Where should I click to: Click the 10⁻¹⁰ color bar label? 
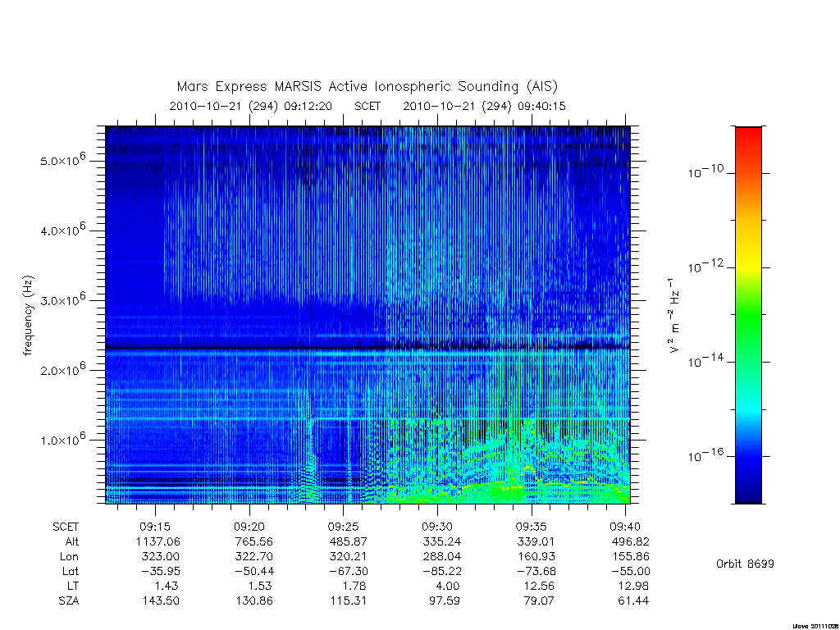click(705, 171)
